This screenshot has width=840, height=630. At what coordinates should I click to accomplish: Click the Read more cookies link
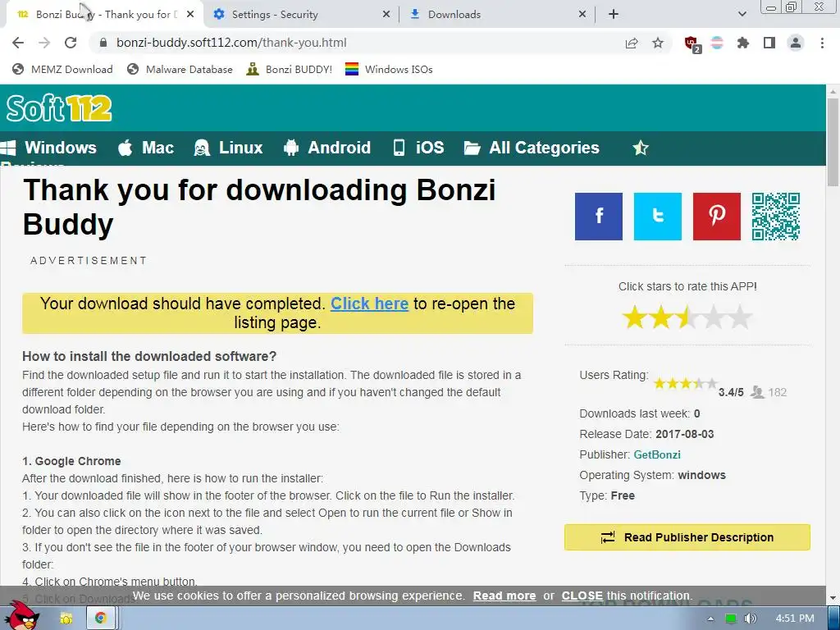pos(504,596)
